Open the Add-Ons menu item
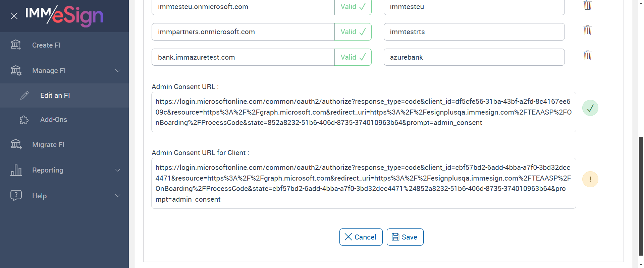Screen dimensions: 644x268 tap(54, 120)
